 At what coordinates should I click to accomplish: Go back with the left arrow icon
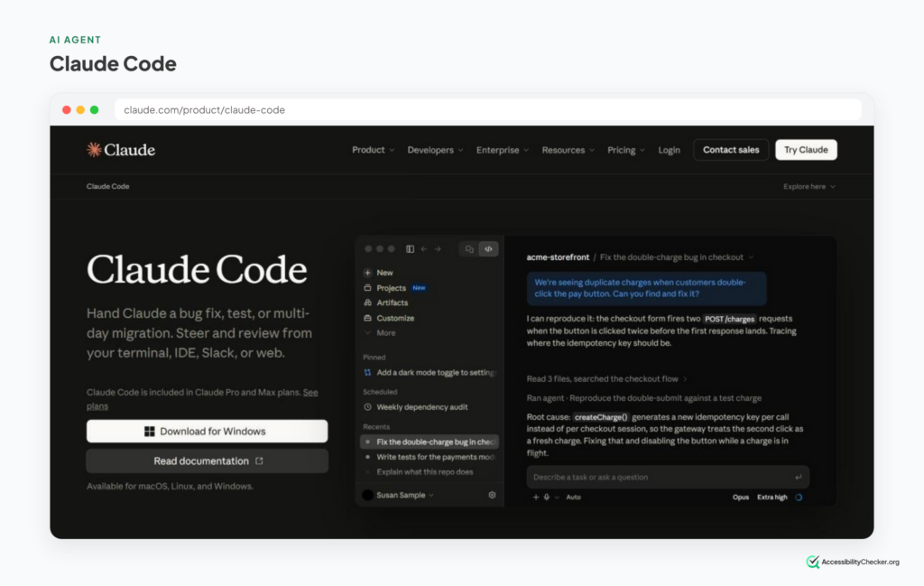click(424, 249)
